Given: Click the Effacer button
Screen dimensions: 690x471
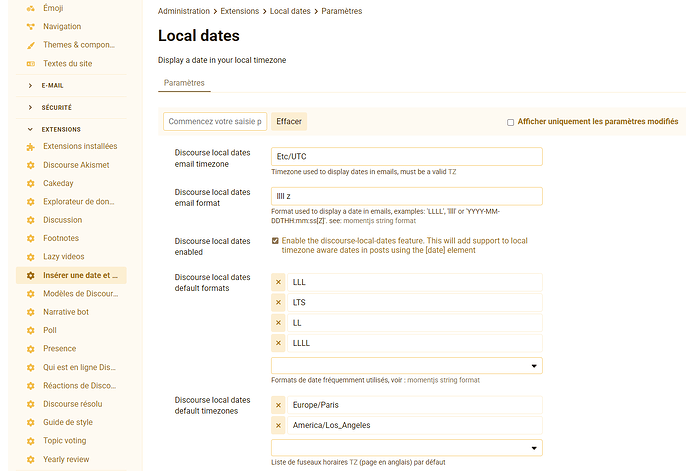Looking at the screenshot, I should (289, 121).
